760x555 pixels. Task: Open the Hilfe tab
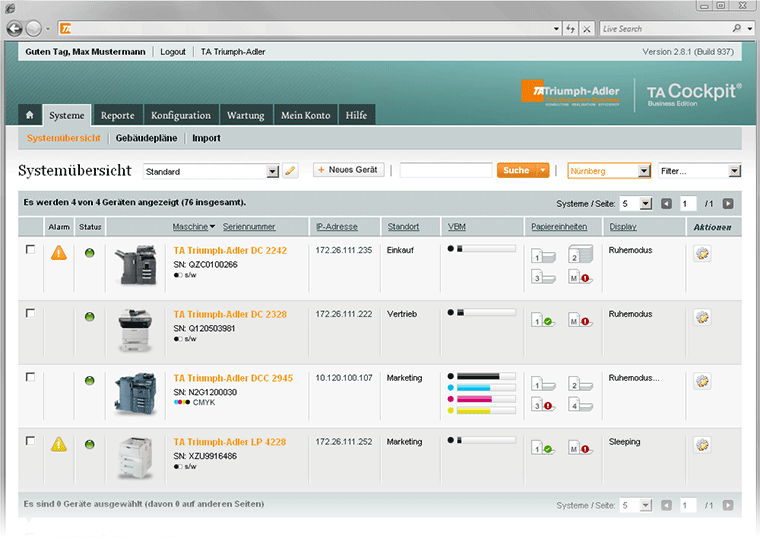tap(356, 115)
